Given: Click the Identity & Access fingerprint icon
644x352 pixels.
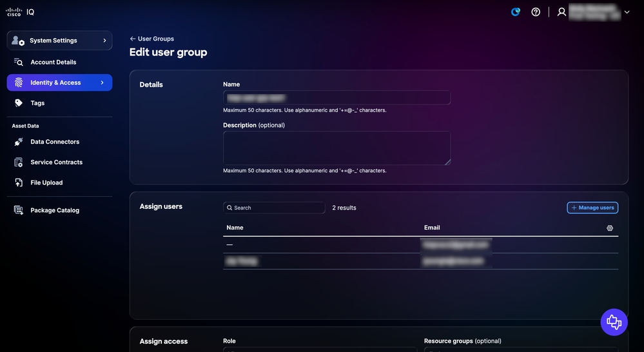Looking at the screenshot, I should [x=19, y=83].
